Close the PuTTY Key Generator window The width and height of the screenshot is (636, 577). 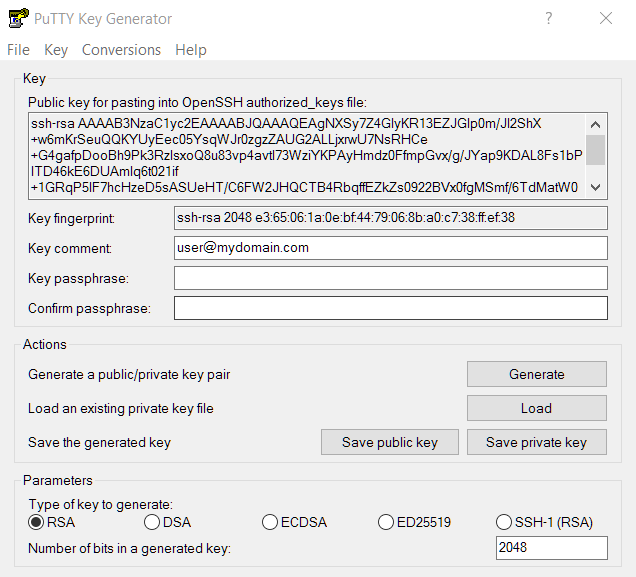coord(606,18)
